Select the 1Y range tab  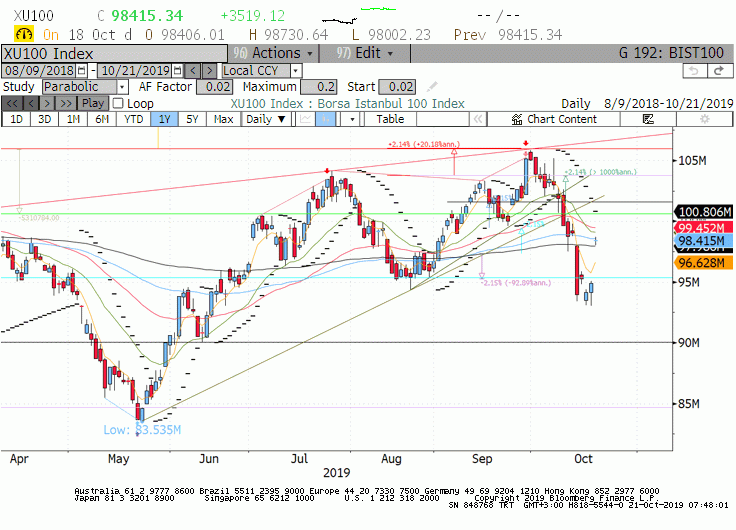click(x=164, y=119)
